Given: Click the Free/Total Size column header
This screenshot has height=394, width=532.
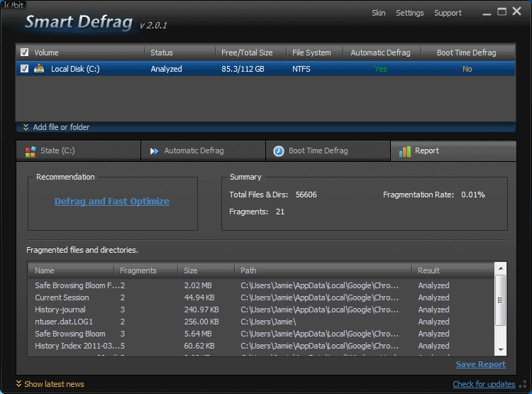Looking at the screenshot, I should click(251, 53).
